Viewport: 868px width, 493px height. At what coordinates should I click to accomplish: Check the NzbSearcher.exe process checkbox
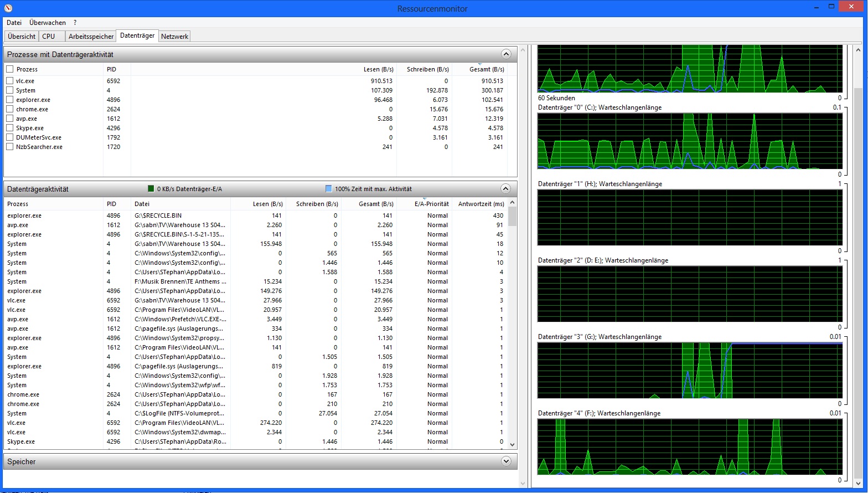click(x=10, y=147)
